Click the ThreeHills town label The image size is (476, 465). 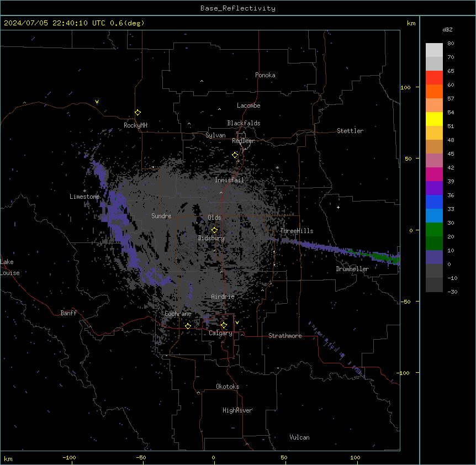pos(297,231)
